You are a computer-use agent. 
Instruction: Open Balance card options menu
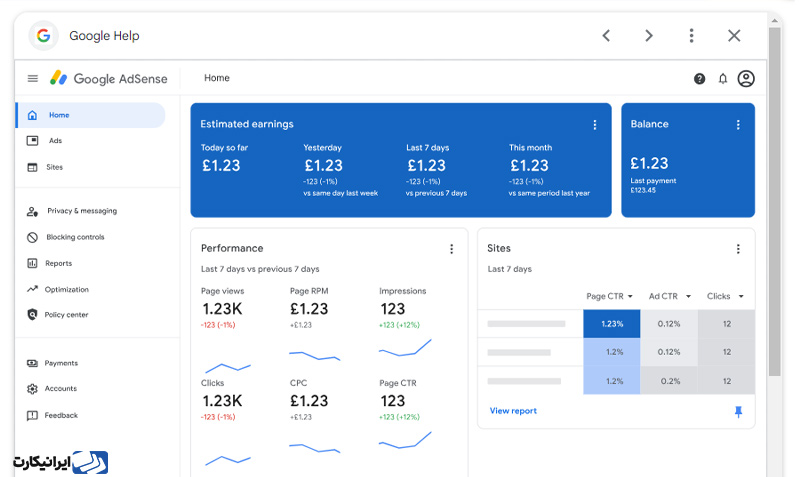[738, 125]
